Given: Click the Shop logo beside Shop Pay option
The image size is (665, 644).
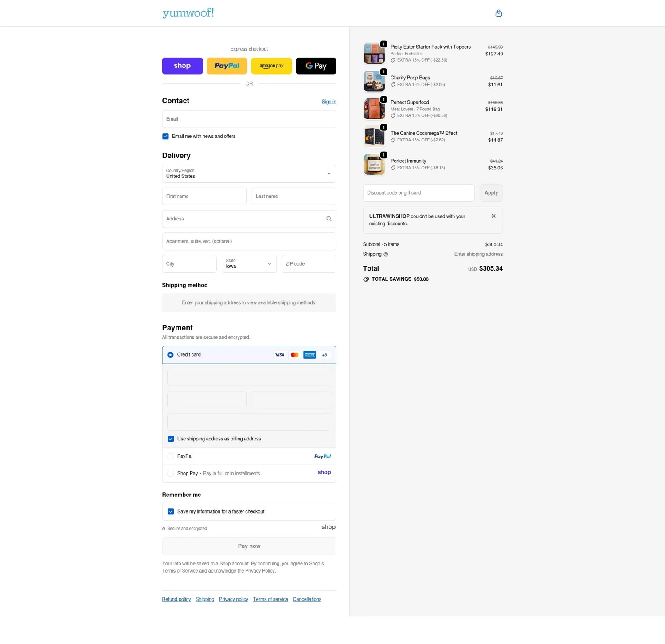Looking at the screenshot, I should [x=325, y=472].
